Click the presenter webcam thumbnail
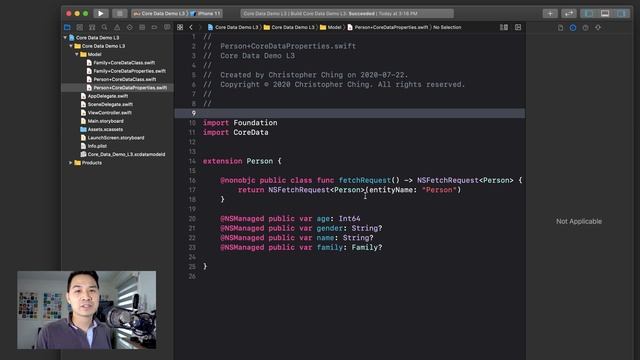Image resolution: width=640 pixels, height=360 pixels. point(87,310)
